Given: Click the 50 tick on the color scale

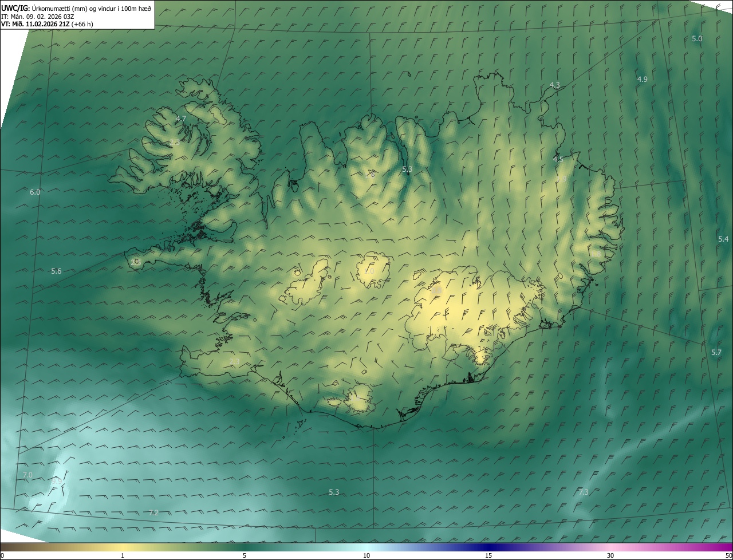Looking at the screenshot, I should pos(729,555).
